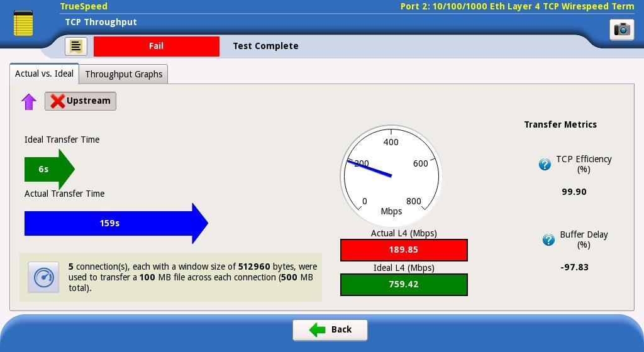The image size is (644, 352).
Task: Click the TrueSpeed title text
Action: 84,6
